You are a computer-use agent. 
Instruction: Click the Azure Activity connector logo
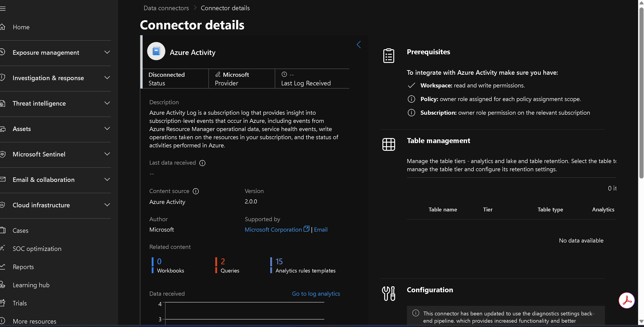tap(156, 51)
